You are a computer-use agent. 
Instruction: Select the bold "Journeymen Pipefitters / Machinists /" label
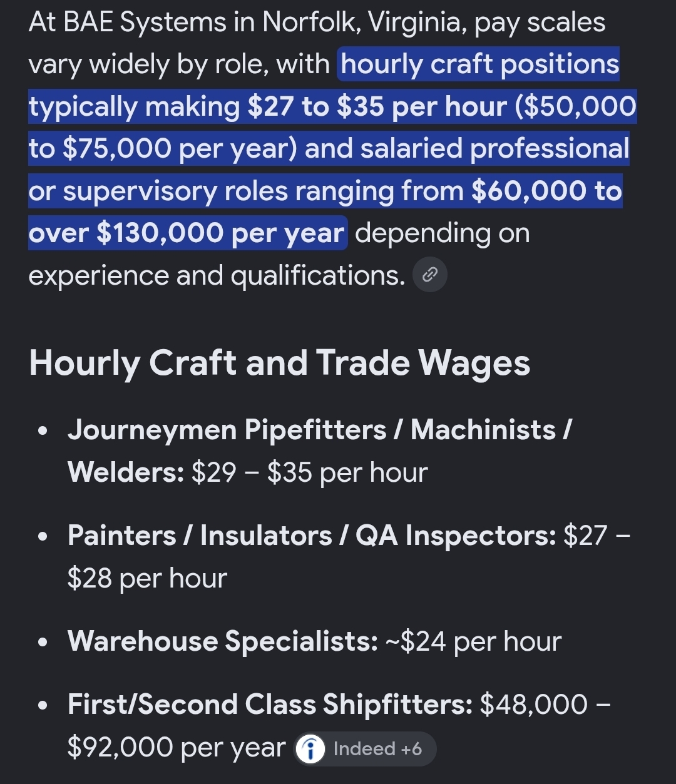pyautogui.click(x=319, y=430)
